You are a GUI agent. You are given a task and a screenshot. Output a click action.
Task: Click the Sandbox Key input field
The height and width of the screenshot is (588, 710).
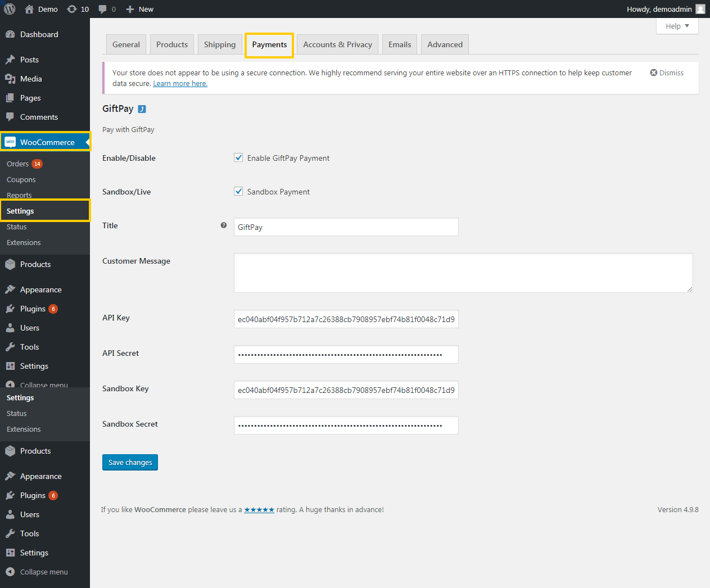point(346,390)
